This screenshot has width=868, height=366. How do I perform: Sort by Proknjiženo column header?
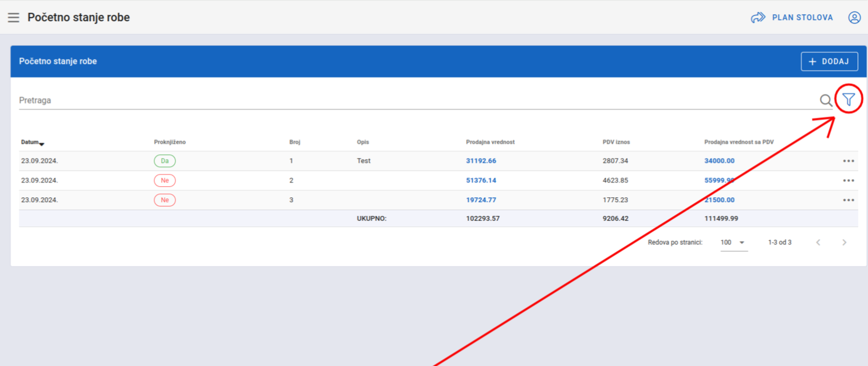(170, 142)
